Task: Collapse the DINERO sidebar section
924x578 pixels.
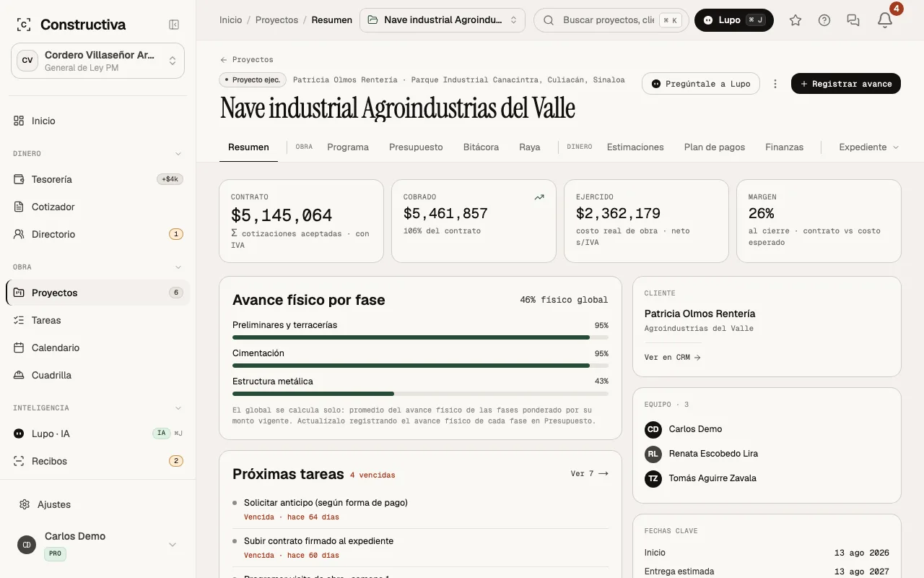Action: (x=178, y=154)
